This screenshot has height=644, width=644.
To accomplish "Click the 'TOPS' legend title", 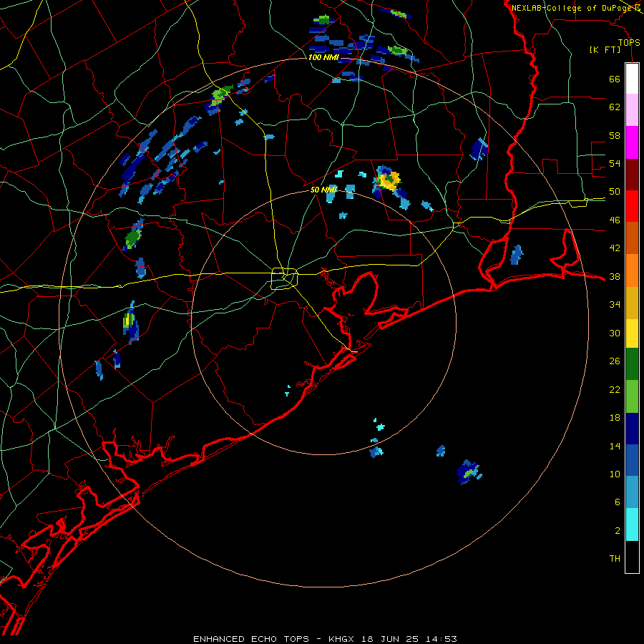I will 629,42.
